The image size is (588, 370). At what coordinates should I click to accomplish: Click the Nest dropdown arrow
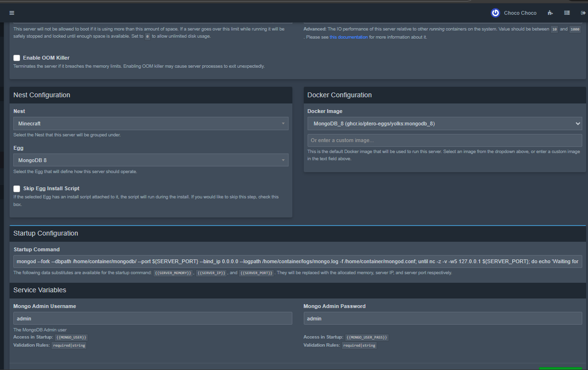(283, 123)
